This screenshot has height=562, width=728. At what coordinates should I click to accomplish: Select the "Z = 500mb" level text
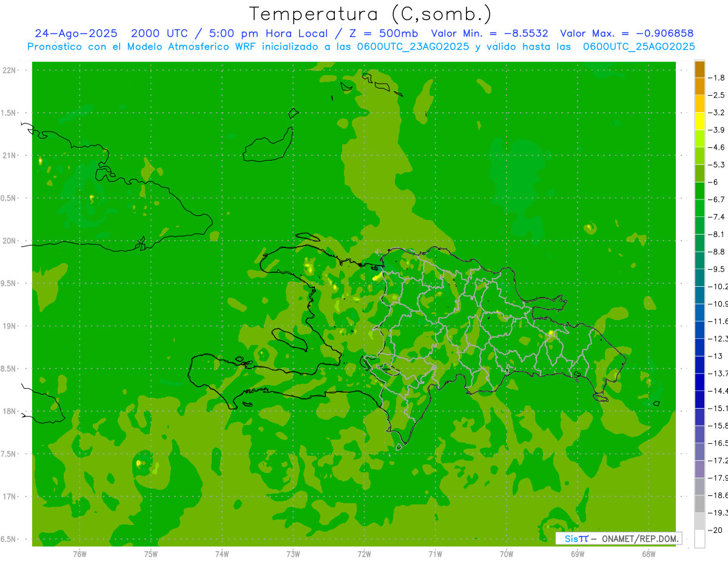pos(380,34)
